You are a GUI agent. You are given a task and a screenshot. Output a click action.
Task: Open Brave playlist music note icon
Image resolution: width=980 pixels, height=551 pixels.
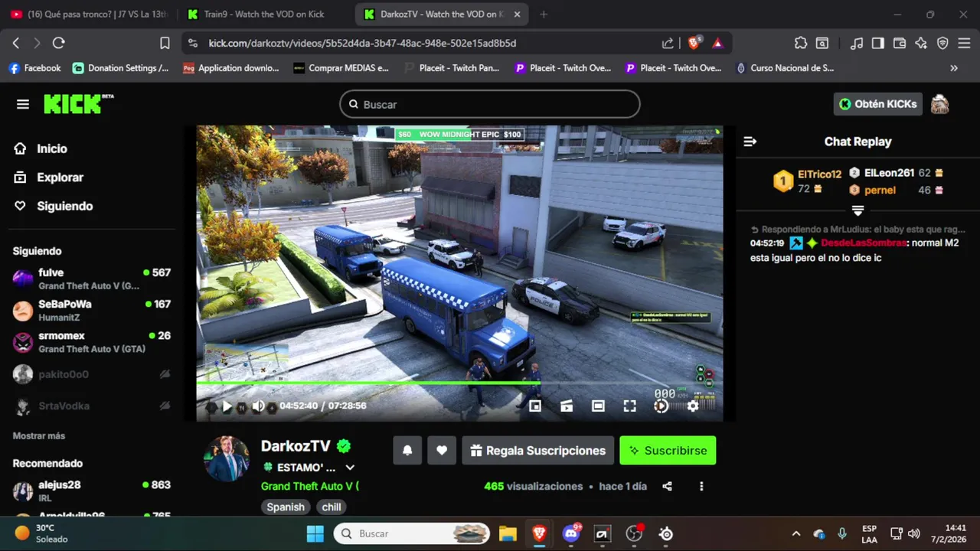coord(857,44)
